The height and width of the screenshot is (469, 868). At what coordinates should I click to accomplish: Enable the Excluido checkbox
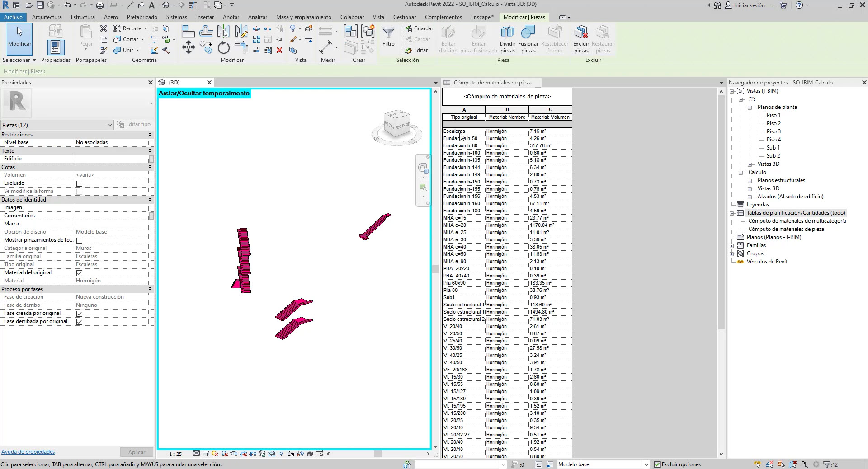pos(80,183)
